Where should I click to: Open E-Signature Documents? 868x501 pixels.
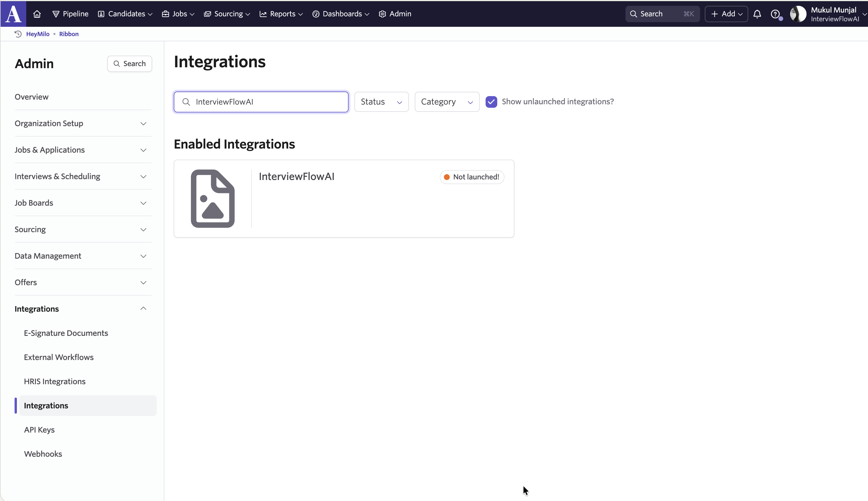(x=66, y=333)
